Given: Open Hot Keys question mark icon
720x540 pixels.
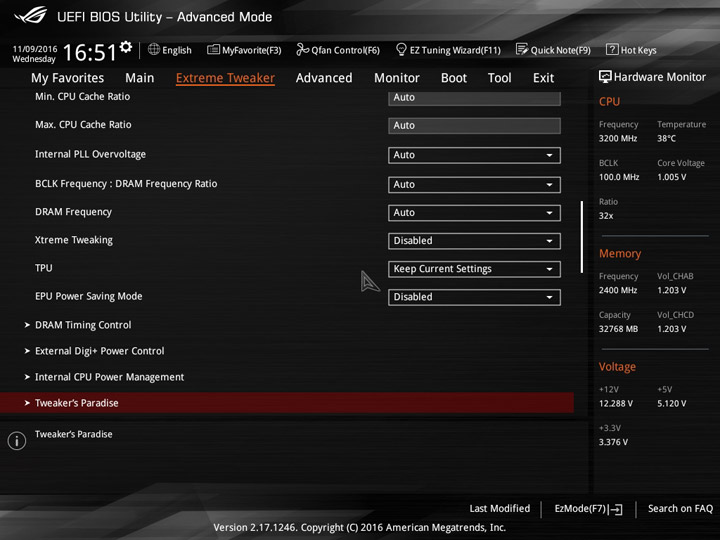Looking at the screenshot, I should tap(612, 49).
